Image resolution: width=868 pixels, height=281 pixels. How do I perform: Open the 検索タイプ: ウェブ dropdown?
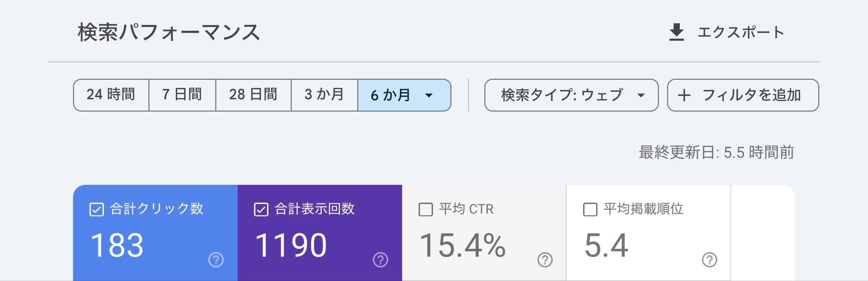(571, 95)
